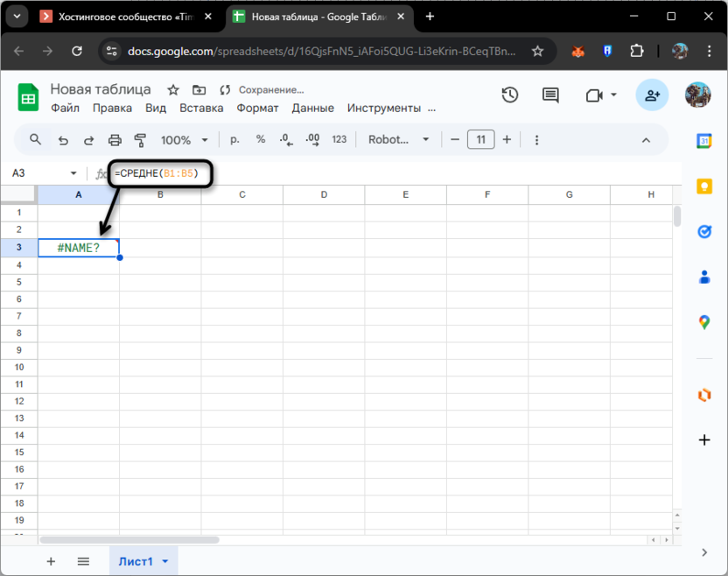
Task: Click the Undo icon in the toolbar
Action: (61, 139)
